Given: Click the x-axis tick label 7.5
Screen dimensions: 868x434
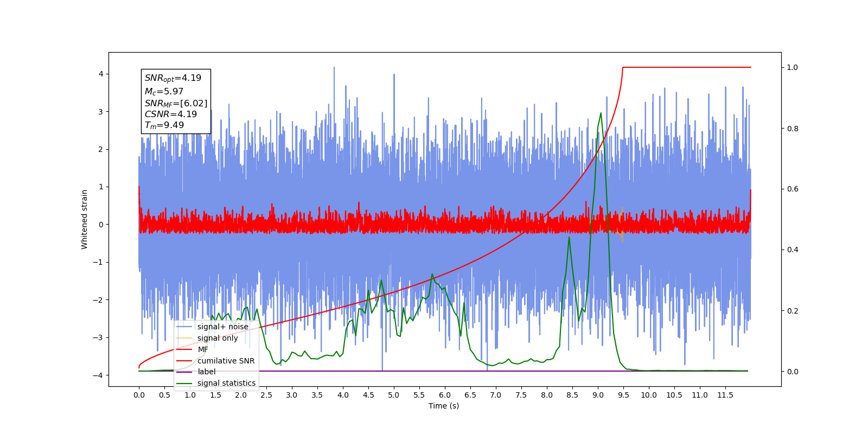Looking at the screenshot, I should pos(521,395).
